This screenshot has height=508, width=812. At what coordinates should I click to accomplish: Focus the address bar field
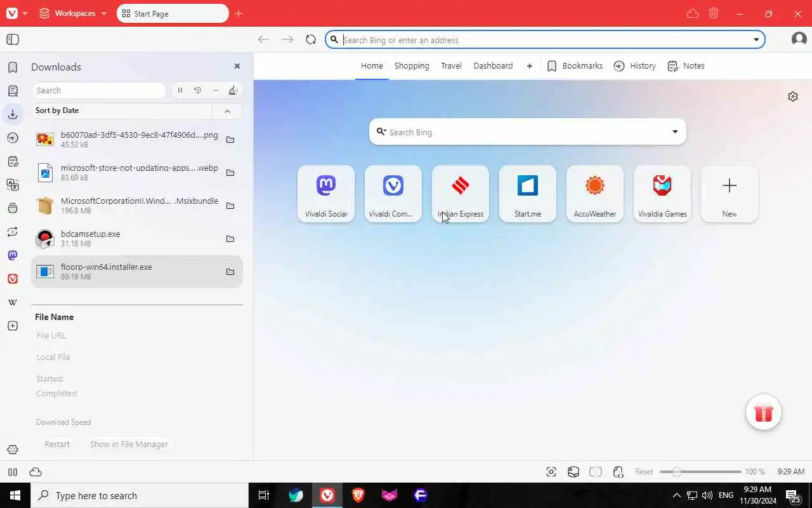[x=544, y=40]
